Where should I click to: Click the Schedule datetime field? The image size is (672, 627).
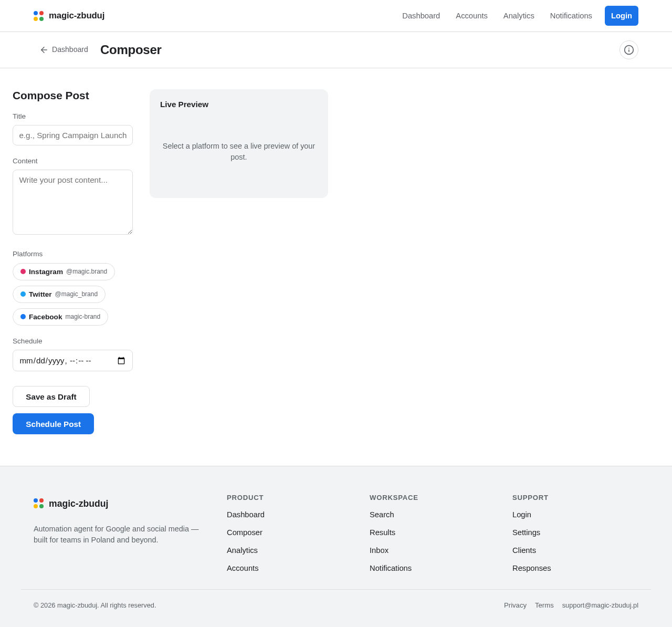[72, 361]
